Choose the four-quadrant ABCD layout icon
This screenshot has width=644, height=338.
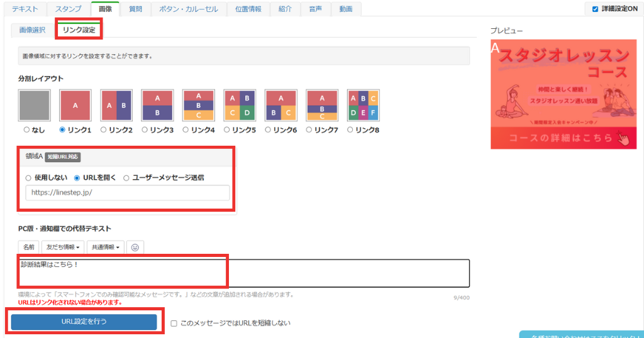240,105
